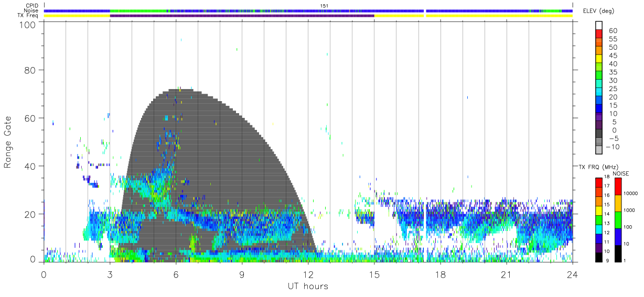Click purple portion of top TX Freq strip
The height and width of the screenshot is (297, 644).
click(242, 16)
